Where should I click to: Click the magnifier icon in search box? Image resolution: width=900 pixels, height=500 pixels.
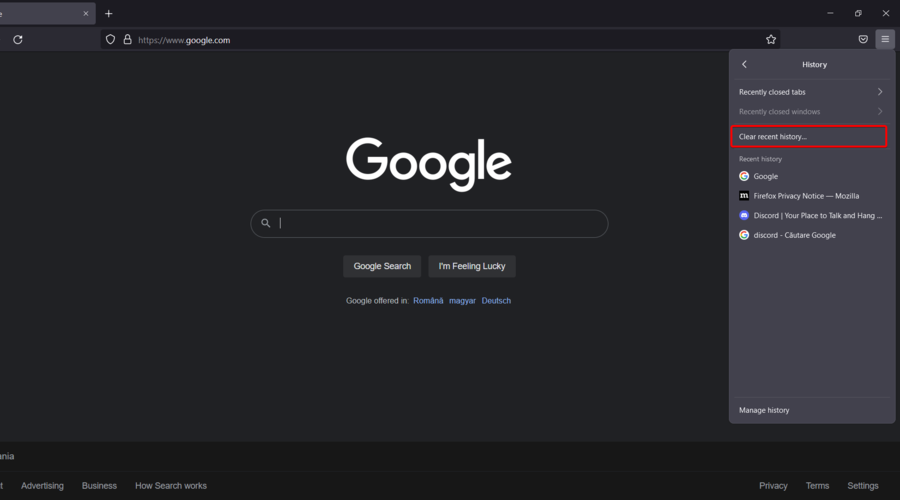[x=266, y=223]
